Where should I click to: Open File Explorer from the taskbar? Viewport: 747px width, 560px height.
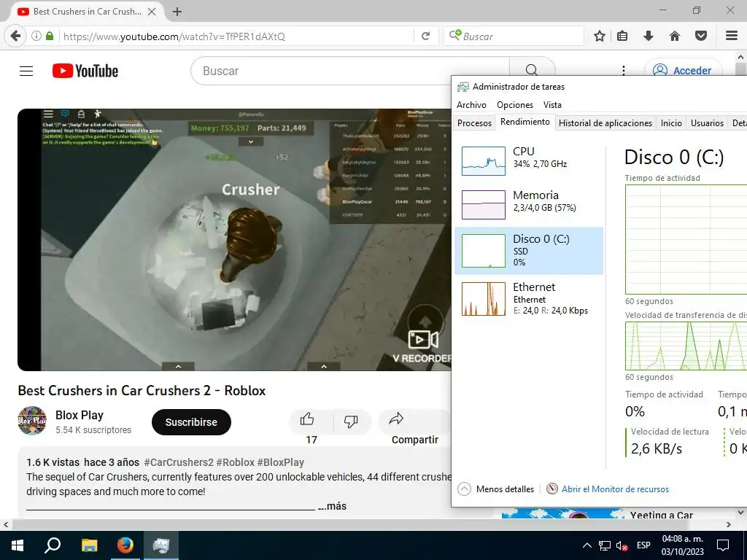tap(89, 545)
